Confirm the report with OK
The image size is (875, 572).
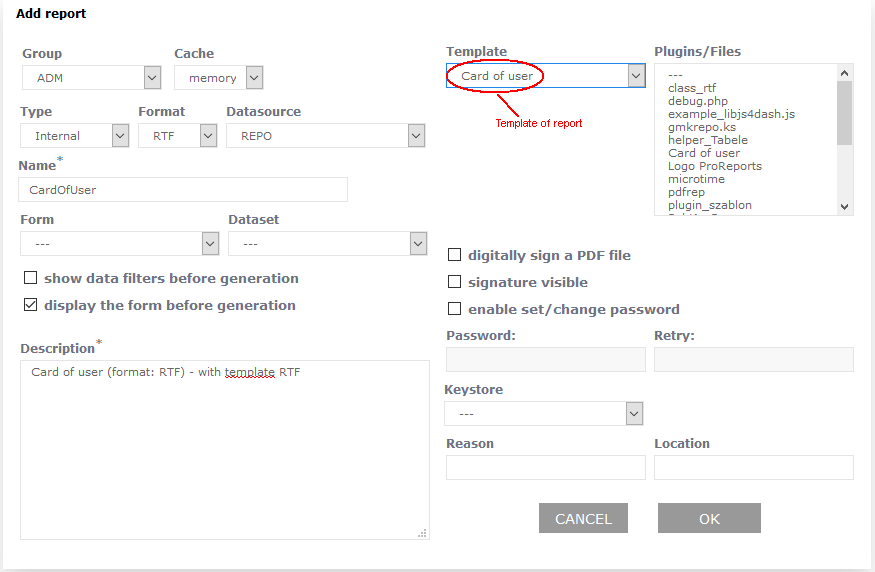(x=709, y=518)
